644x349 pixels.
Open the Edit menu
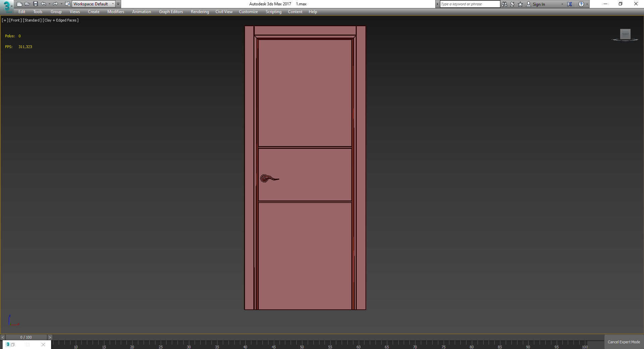22,12
